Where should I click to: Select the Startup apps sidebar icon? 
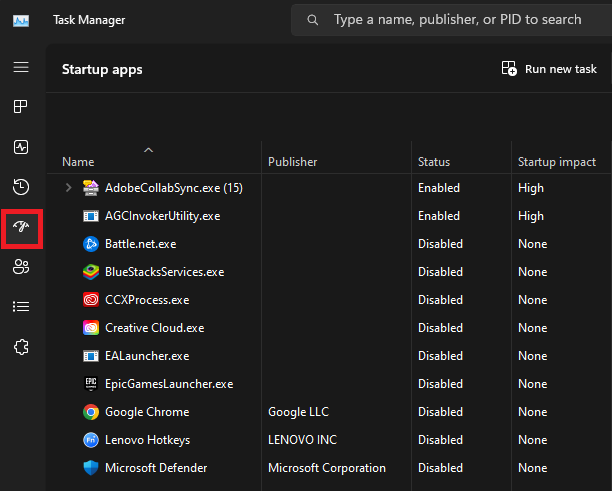click(21, 227)
